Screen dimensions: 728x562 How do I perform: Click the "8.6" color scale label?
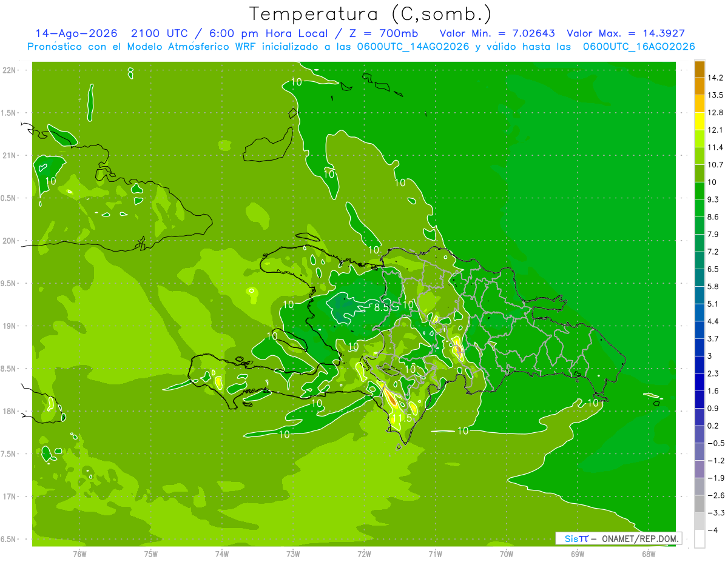click(x=713, y=217)
